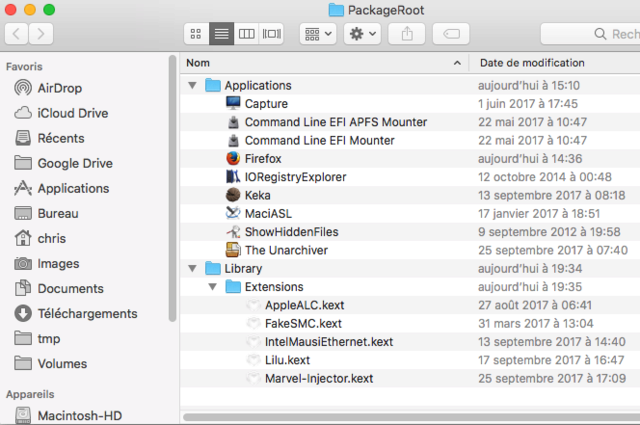The width and height of the screenshot is (640, 425).
Task: Click the Edit Tags toolbar button
Action: [x=451, y=34]
